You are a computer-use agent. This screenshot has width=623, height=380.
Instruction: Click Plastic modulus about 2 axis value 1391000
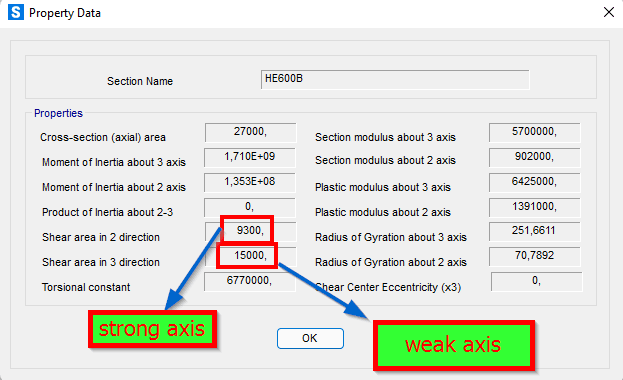click(534, 207)
